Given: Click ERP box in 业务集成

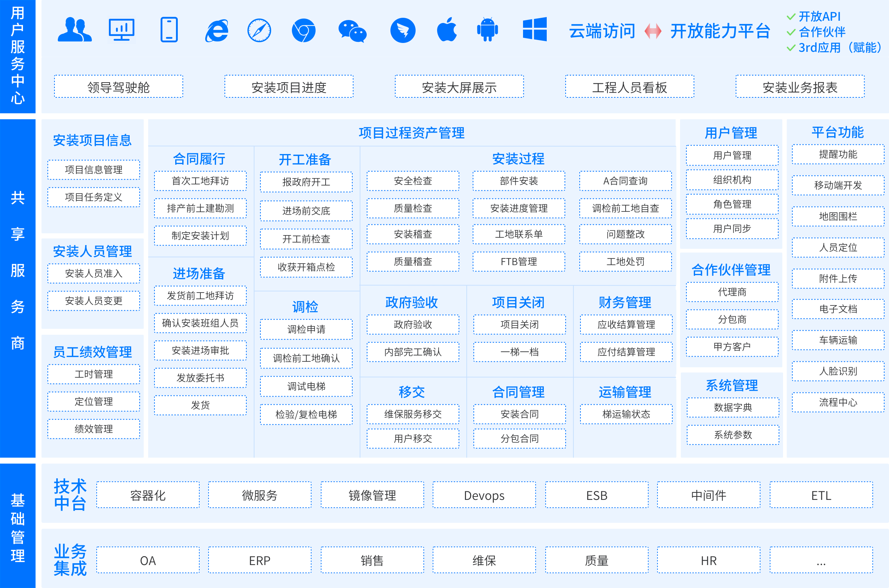Looking at the screenshot, I should (x=260, y=561).
